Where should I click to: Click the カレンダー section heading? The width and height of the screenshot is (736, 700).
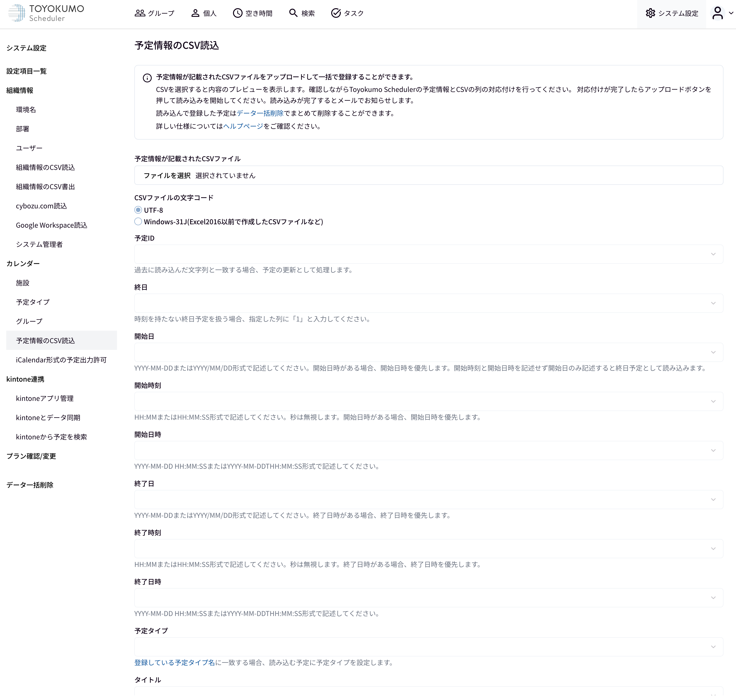23,263
